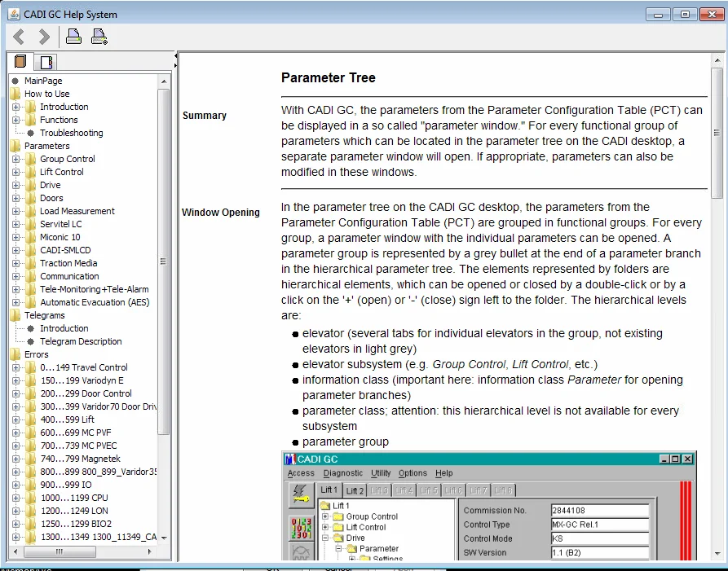Open MainPage in the help tree

click(43, 81)
